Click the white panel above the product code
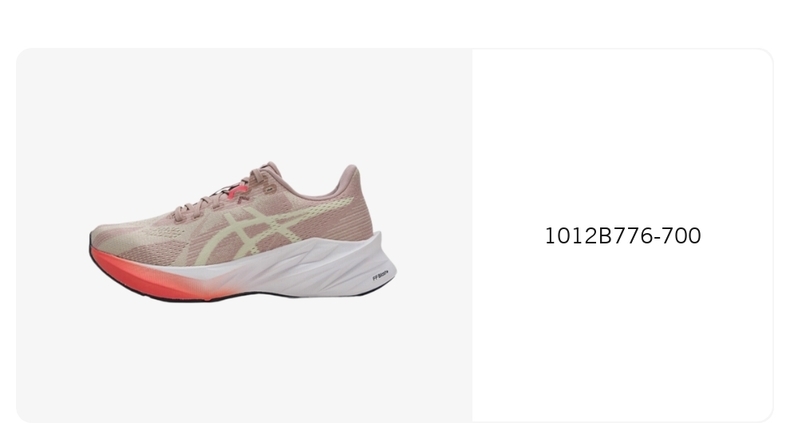Image resolution: width=790 pixels, height=423 pixels. pyautogui.click(x=623, y=136)
